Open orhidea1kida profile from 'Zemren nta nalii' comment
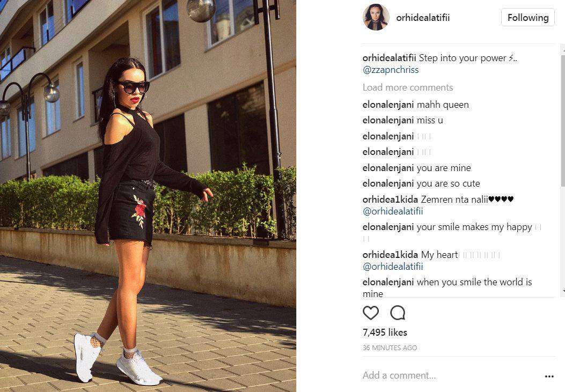Viewport: 565px width, 392px height. [x=390, y=199]
